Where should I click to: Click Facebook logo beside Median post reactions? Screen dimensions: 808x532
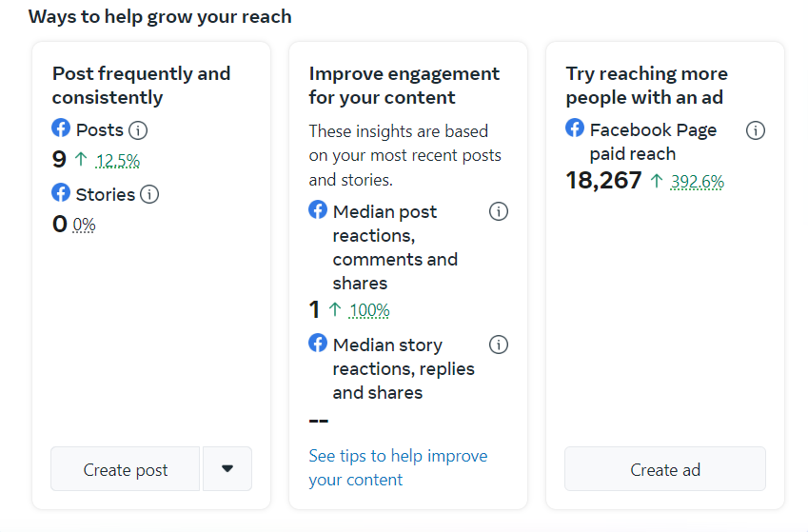318,210
